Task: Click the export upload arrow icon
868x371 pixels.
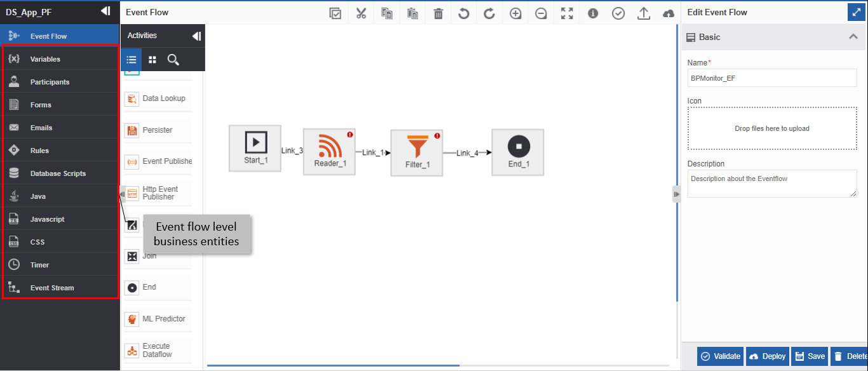Action: (x=644, y=13)
